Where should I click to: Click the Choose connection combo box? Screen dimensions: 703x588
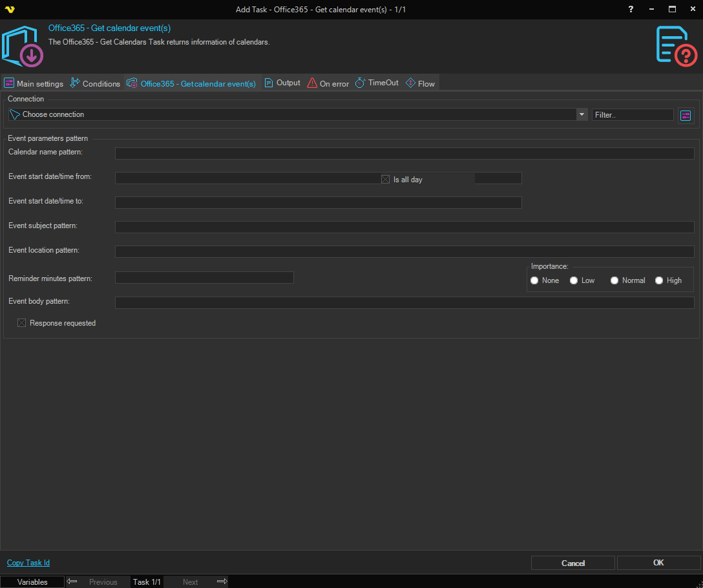(x=298, y=114)
